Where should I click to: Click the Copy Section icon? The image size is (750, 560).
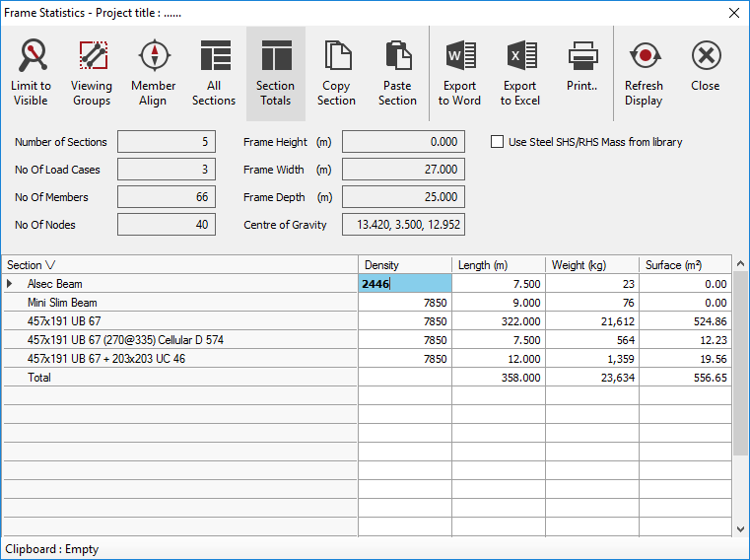tap(336, 69)
